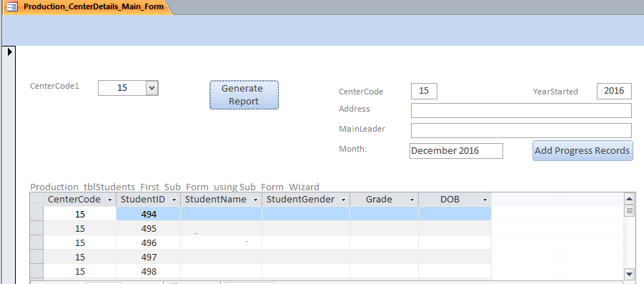
Task: Click the Month field showing December 2016
Action: coord(456,151)
